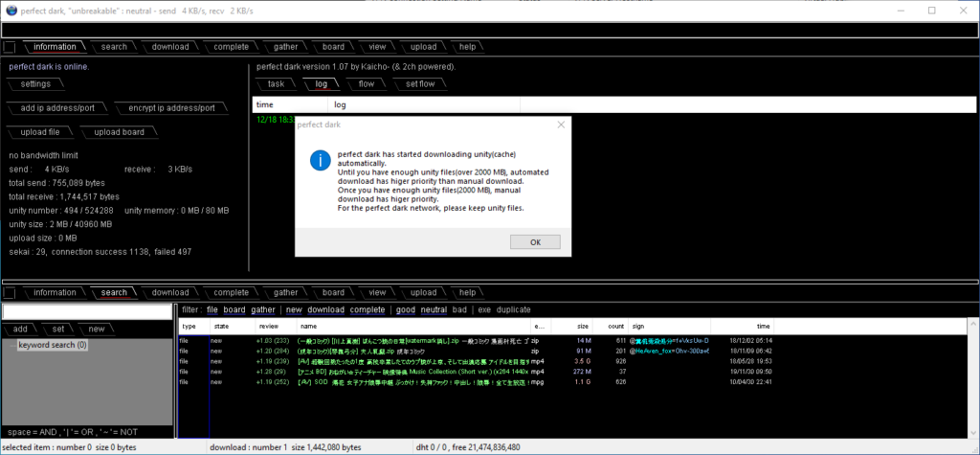Image resolution: width=980 pixels, height=455 pixels.
Task: Switch lower pane to information tab
Action: (55, 293)
